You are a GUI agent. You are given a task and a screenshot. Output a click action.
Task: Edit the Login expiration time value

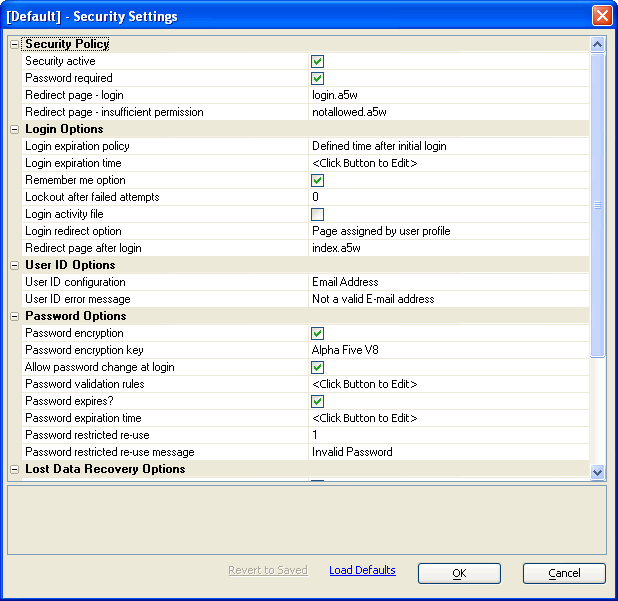(449, 163)
